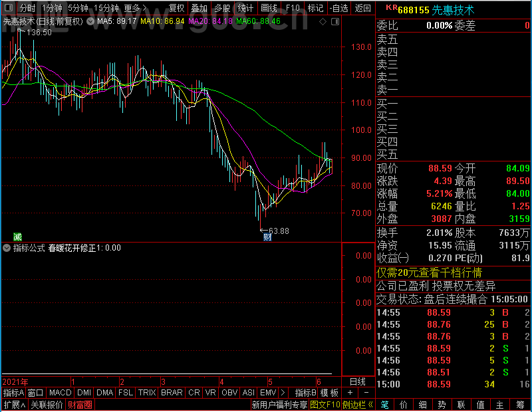532x412 pixels.
Task: Open the 新用户福利专享 promotion link
Action: pyautogui.click(x=279, y=405)
